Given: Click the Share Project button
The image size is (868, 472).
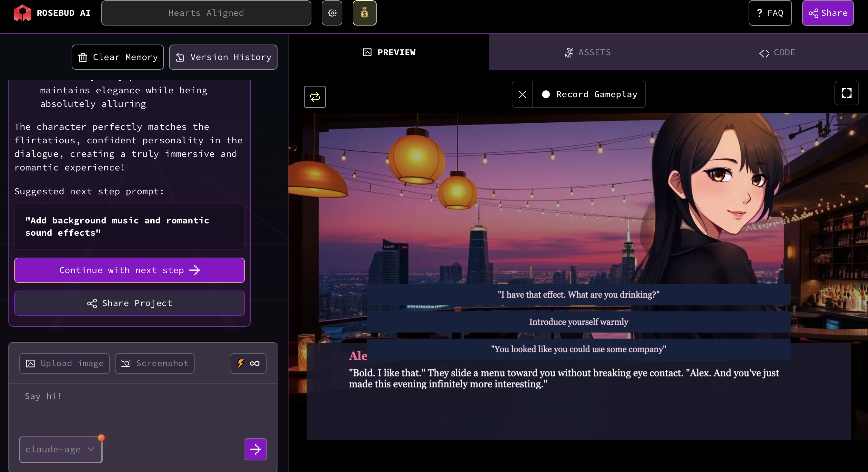Looking at the screenshot, I should point(129,303).
